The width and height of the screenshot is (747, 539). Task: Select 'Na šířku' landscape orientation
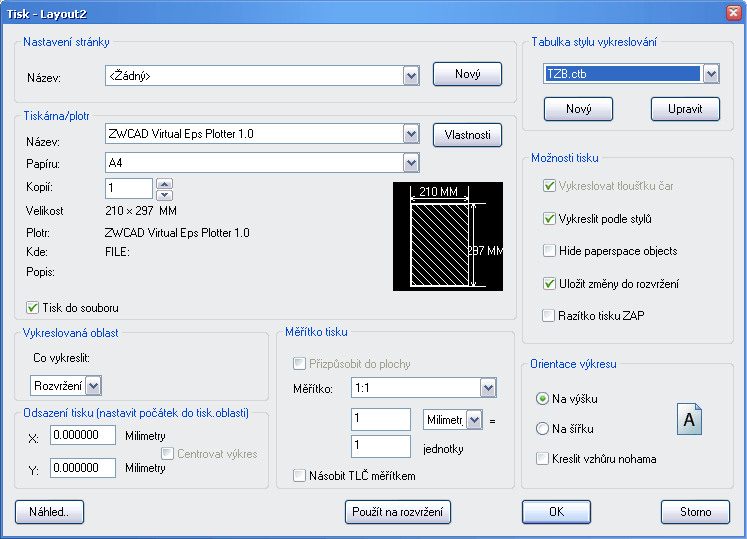tap(543, 429)
